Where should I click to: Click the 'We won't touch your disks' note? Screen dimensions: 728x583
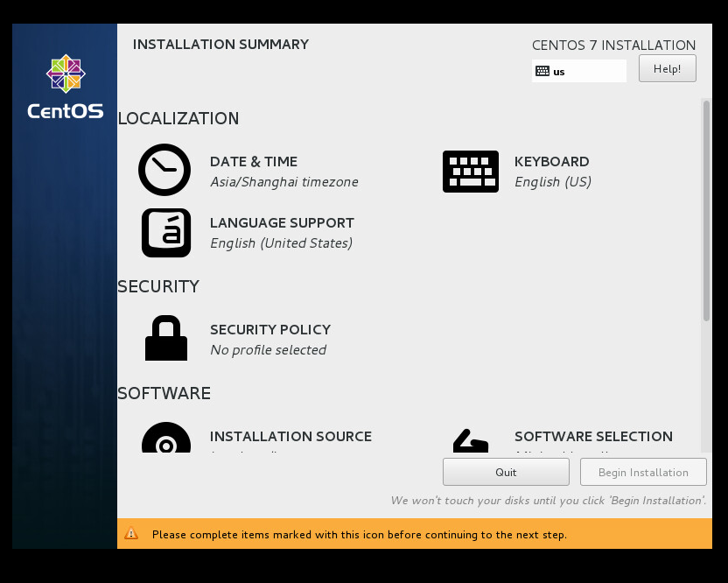coord(549,501)
